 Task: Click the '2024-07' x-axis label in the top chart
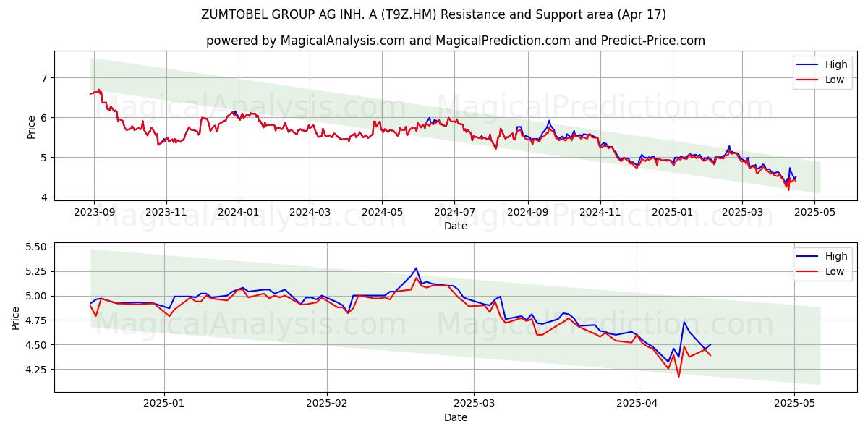(454, 213)
